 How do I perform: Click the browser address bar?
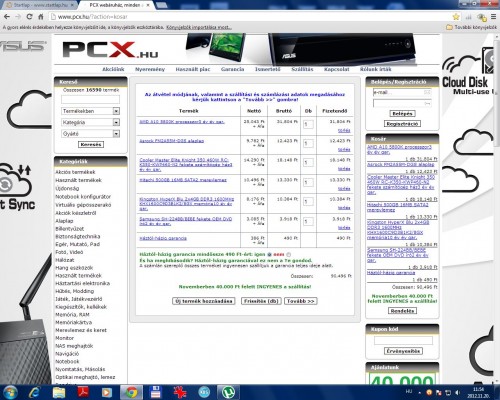point(250,17)
